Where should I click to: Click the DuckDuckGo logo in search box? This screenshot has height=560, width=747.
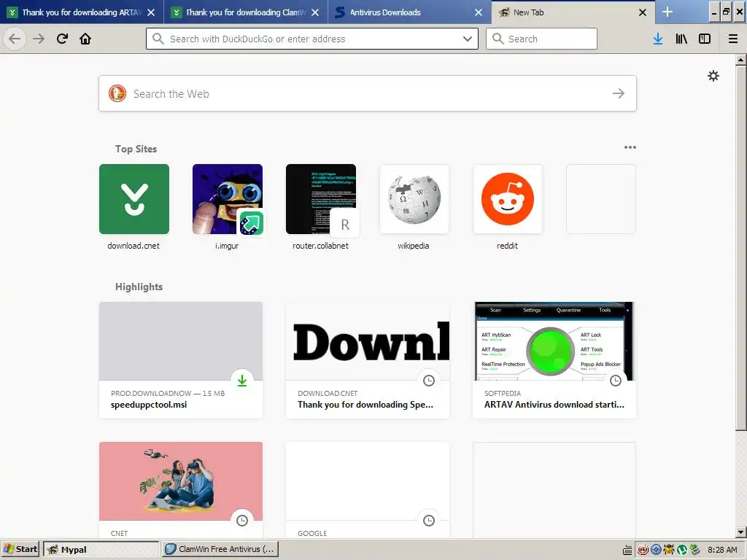point(117,93)
